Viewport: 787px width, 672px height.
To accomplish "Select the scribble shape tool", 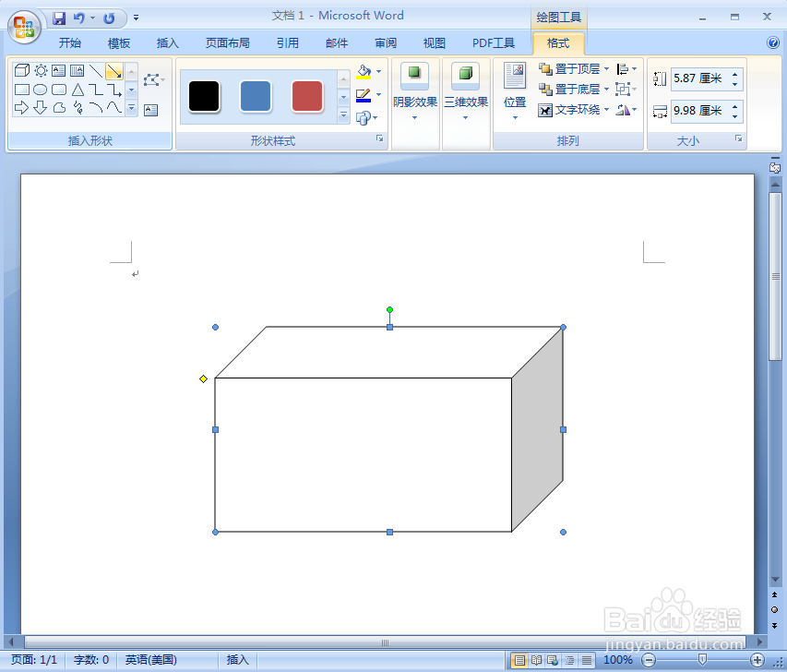I will click(78, 107).
